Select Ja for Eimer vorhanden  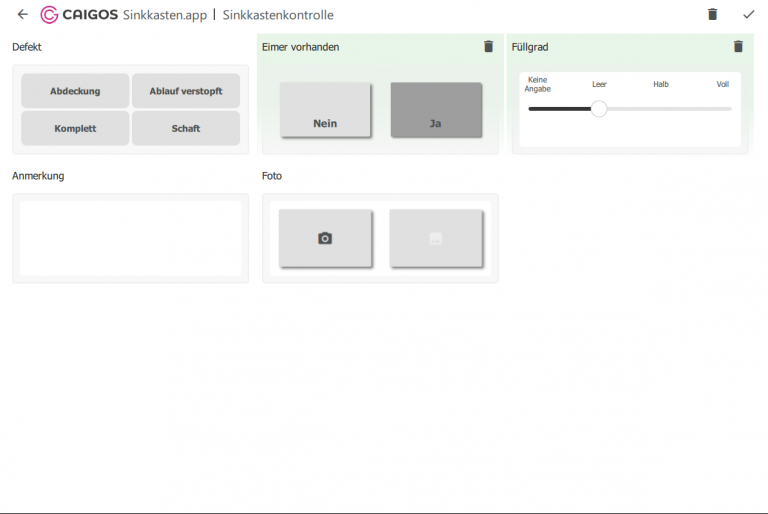pos(436,110)
